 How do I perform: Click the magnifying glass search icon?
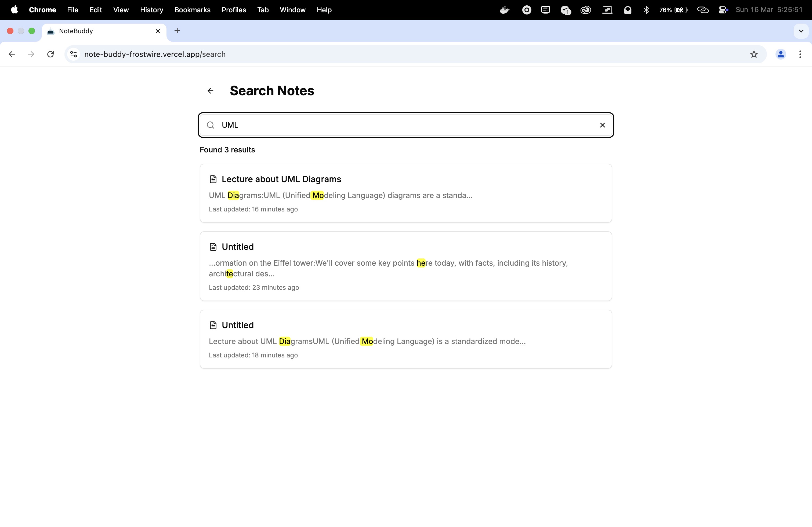click(x=211, y=125)
